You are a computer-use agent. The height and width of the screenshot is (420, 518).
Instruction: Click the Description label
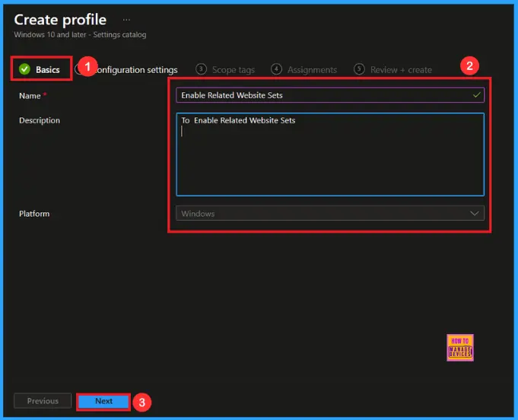pyautogui.click(x=40, y=120)
